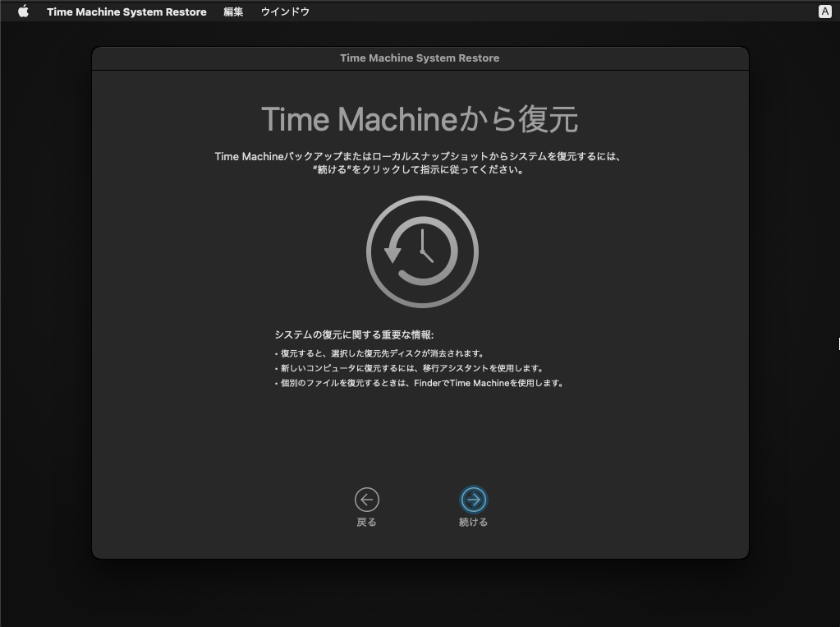Click the システムの復元に関する重要な情報 heading
This screenshot has width=840, height=627.
click(x=354, y=334)
